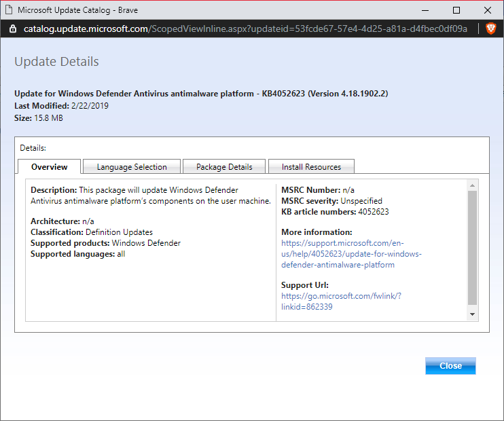
Task: Click the details pane vertical scrollbar thumb
Action: click(472, 248)
